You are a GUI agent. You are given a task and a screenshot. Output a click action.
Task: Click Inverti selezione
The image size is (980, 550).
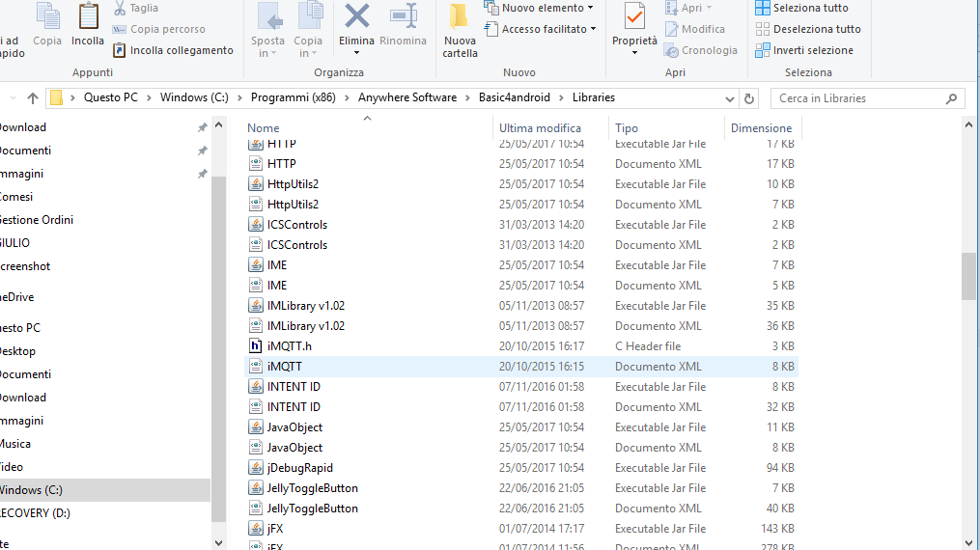tap(804, 50)
